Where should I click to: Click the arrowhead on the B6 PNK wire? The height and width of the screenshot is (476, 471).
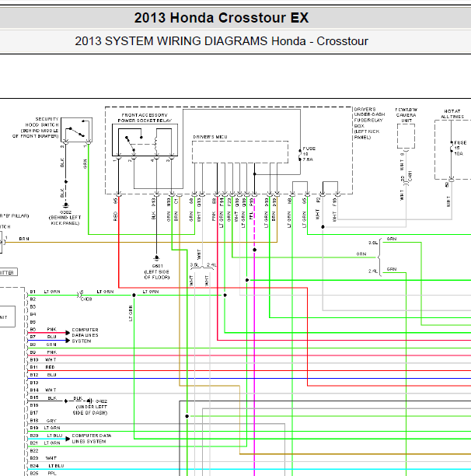point(68,333)
